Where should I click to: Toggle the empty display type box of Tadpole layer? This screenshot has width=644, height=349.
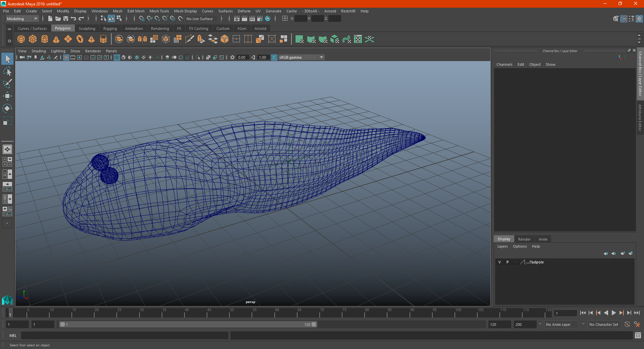point(515,262)
